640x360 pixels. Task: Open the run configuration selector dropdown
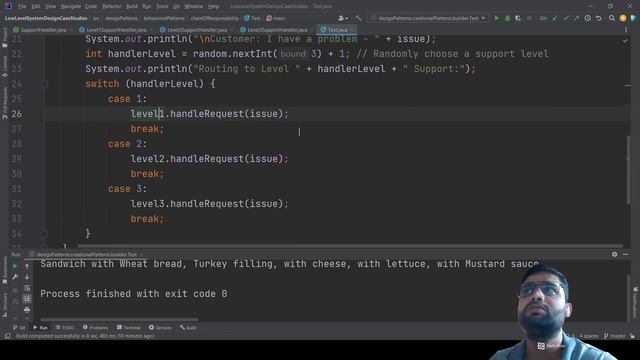[x=428, y=18]
